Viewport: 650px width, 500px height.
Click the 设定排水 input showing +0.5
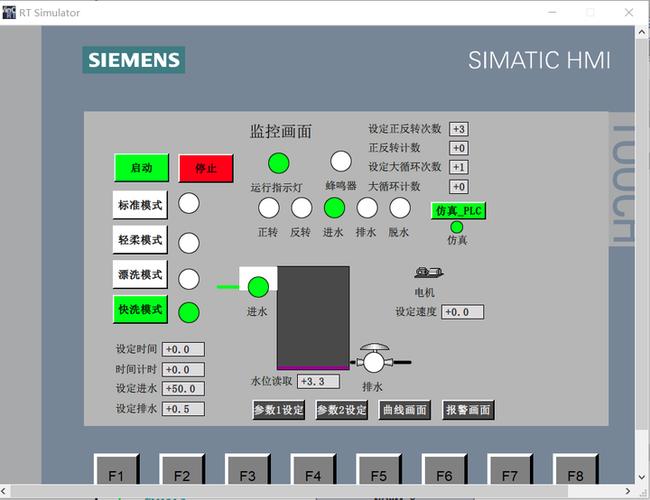[183, 409]
